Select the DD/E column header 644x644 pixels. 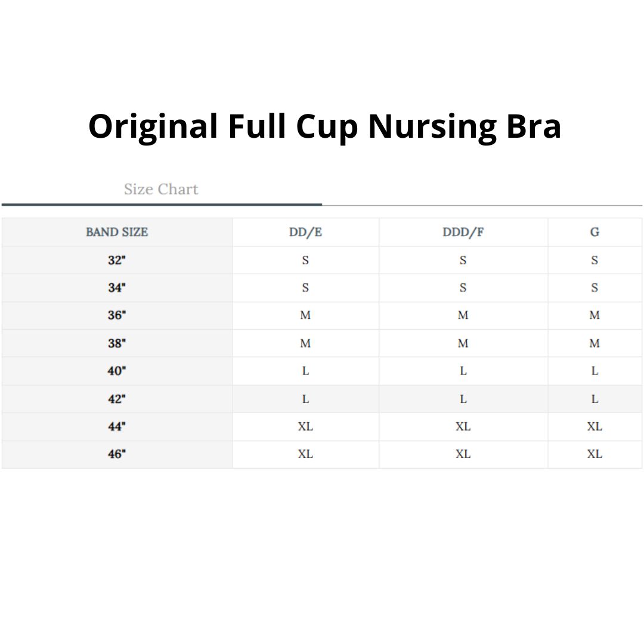click(x=305, y=232)
